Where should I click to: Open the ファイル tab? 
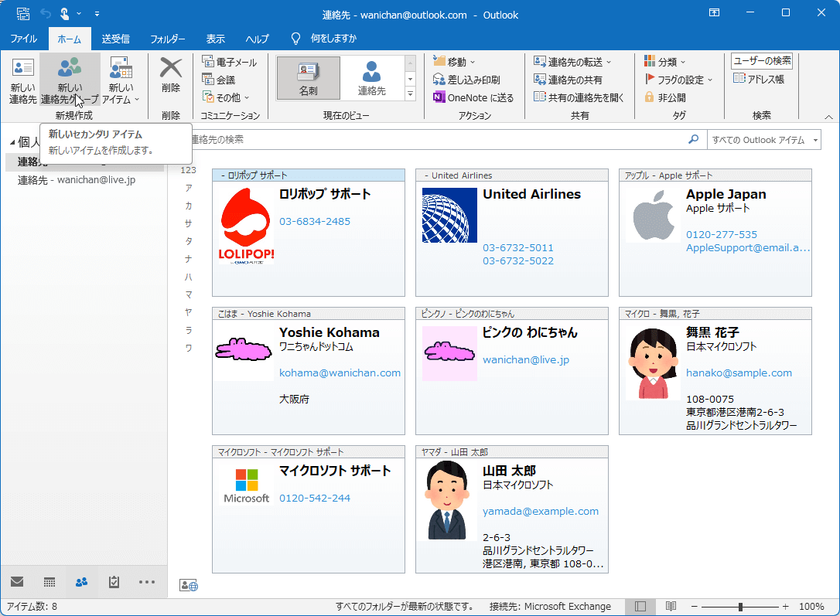click(25, 38)
